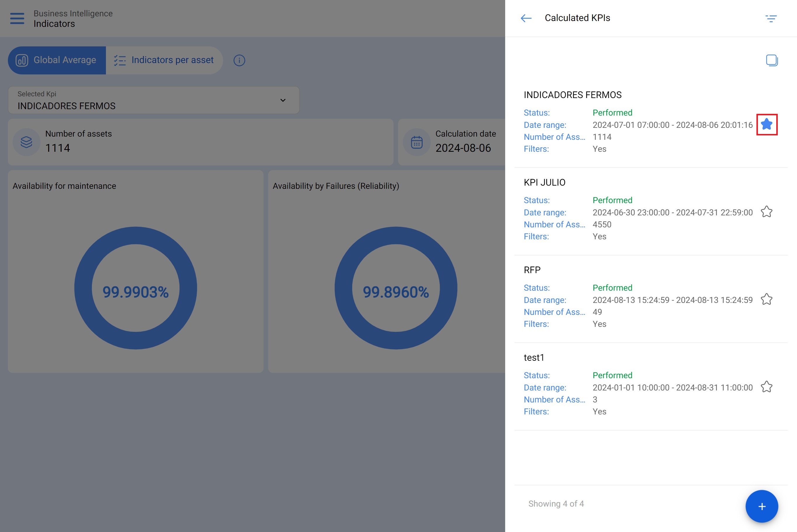The image size is (797, 532).
Task: Click the date range of test1 entry
Action: point(672,388)
